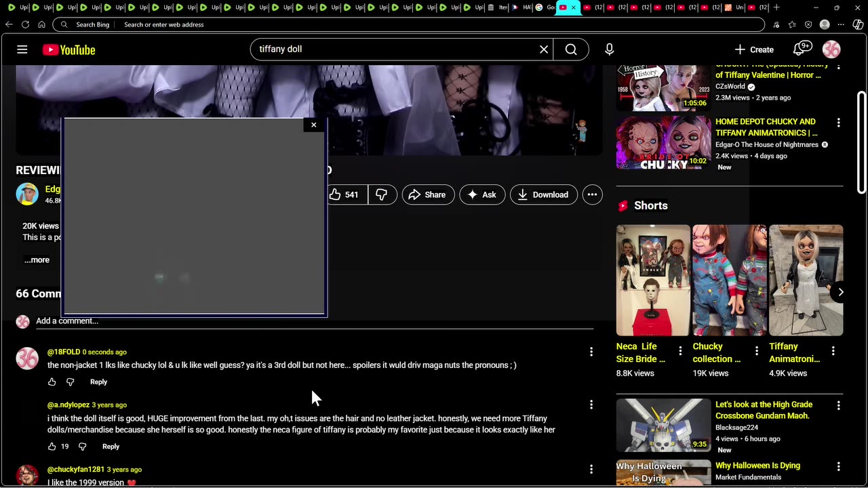Viewport: 868px width, 488px height.
Task: Close the active YouTube tab
Action: 573,7
